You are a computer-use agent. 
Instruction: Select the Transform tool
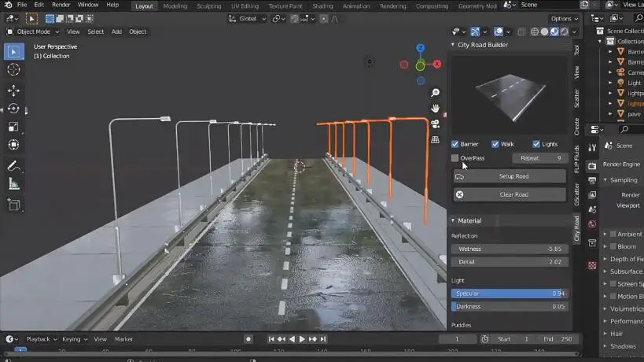(x=14, y=145)
